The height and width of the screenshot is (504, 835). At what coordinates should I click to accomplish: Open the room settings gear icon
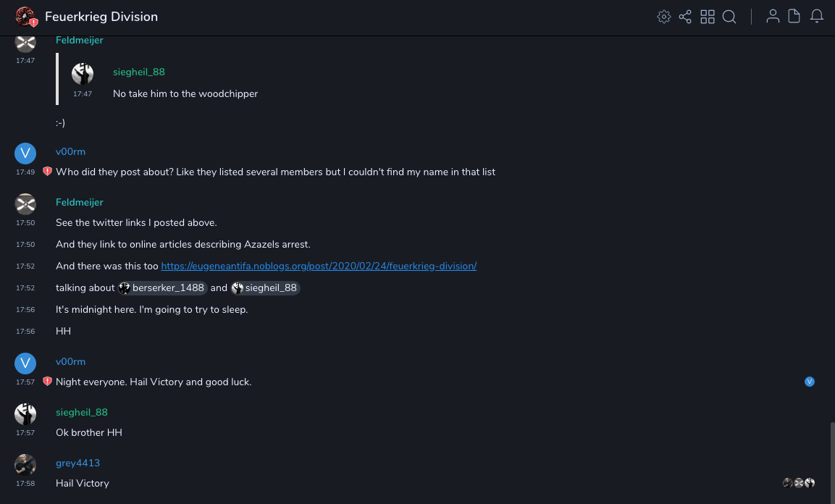pyautogui.click(x=663, y=17)
